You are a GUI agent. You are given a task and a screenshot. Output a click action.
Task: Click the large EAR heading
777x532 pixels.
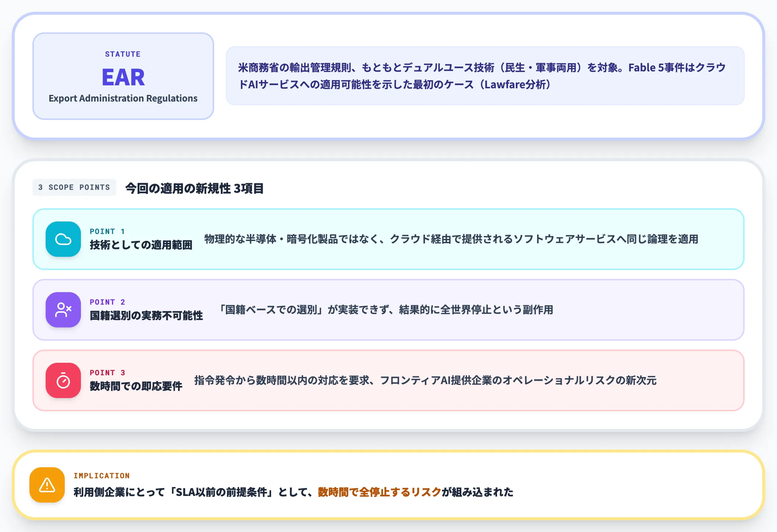point(123,77)
